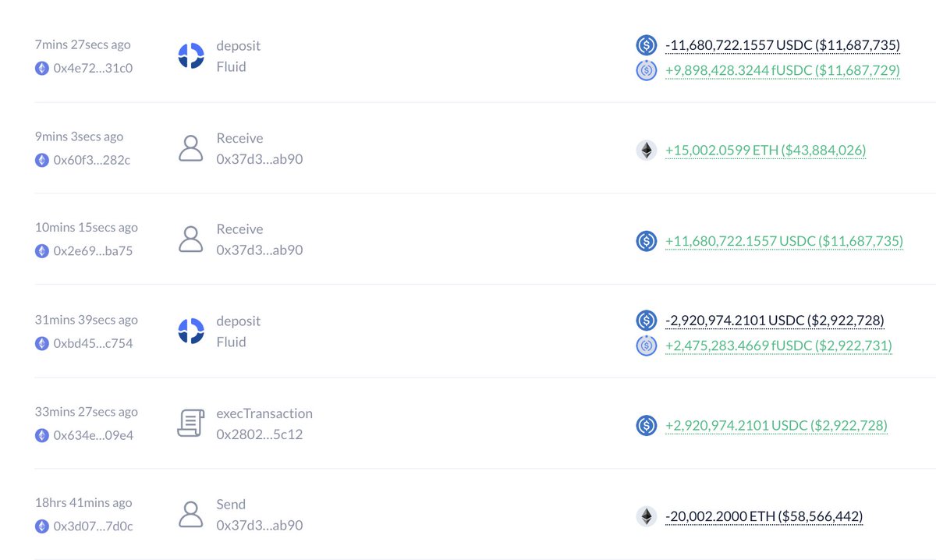Image resolution: width=936 pixels, height=560 pixels.
Task: Open the +2,475,283.4669 fUSDC amount link
Action: coord(778,345)
